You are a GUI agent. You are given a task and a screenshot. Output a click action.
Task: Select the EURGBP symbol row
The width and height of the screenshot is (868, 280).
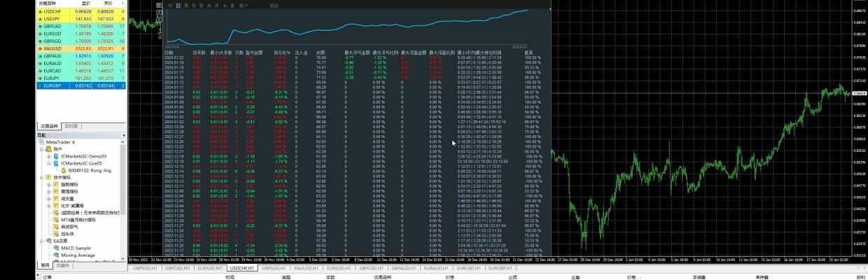(x=81, y=85)
